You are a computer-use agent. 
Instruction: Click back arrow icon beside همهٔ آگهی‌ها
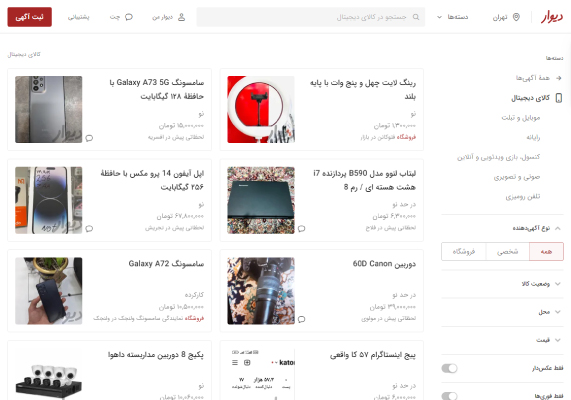pyautogui.click(x=559, y=78)
